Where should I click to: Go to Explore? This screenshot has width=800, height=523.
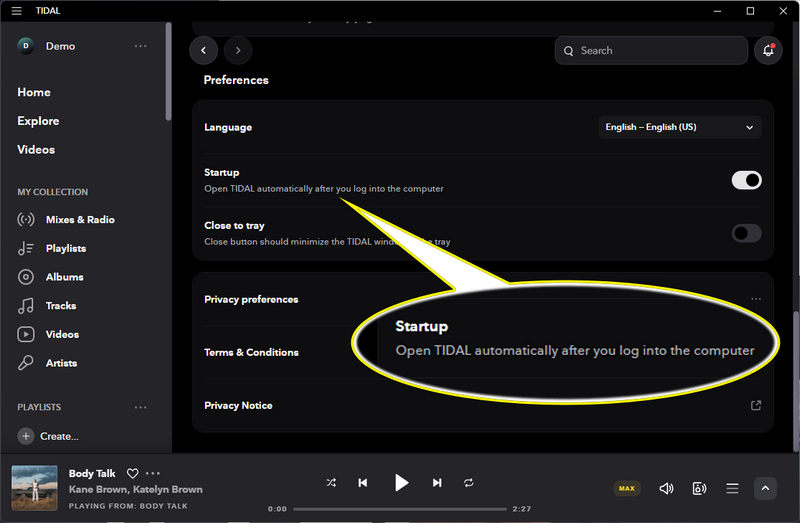pos(38,121)
